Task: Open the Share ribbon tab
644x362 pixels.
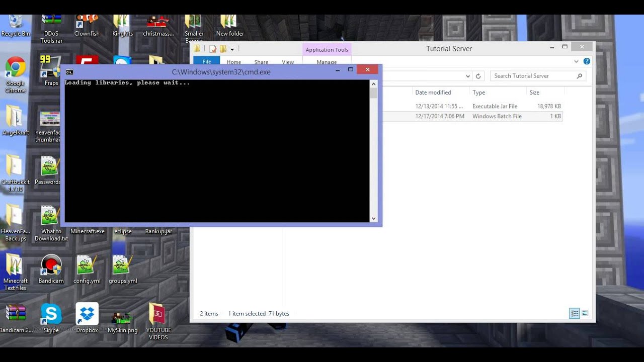Action: tap(261, 62)
